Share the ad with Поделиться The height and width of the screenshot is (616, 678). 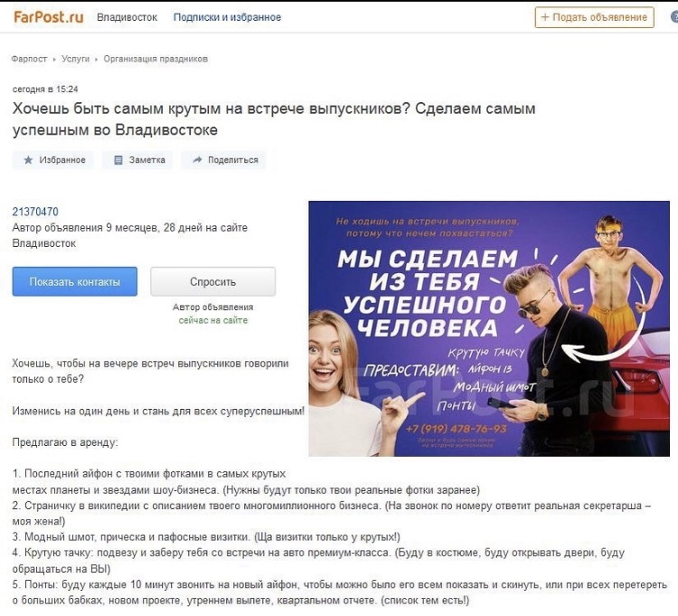pyautogui.click(x=223, y=160)
